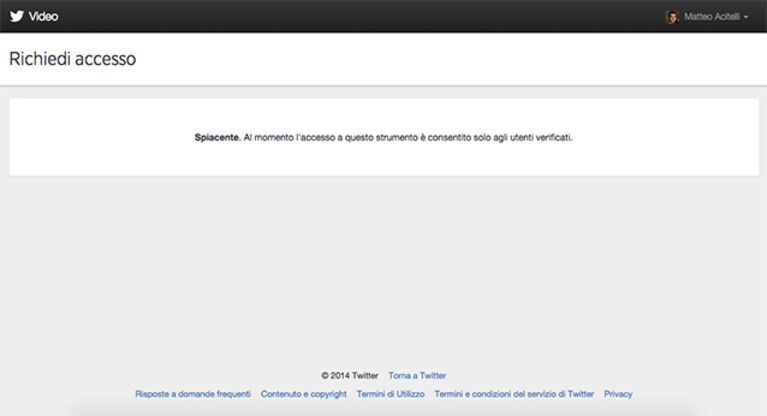Image resolution: width=767 pixels, height=416 pixels.
Task: Open the Privacy link
Action: [618, 394]
